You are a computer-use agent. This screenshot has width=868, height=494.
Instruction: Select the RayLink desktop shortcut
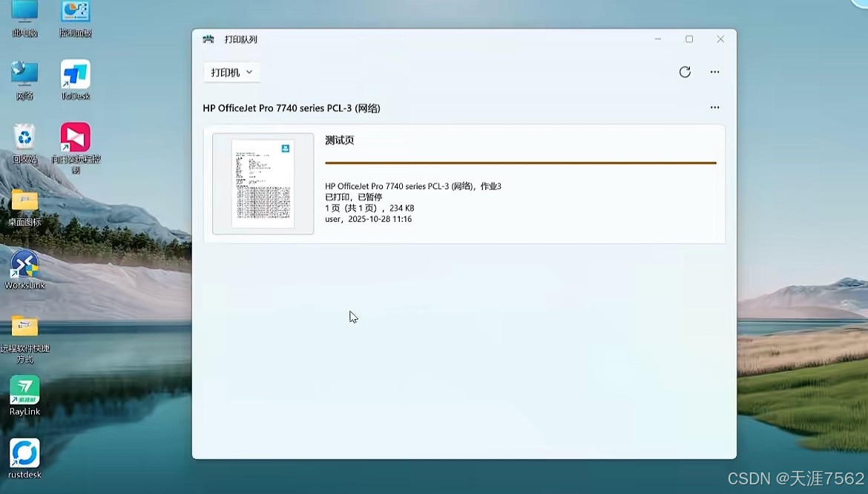pyautogui.click(x=24, y=396)
